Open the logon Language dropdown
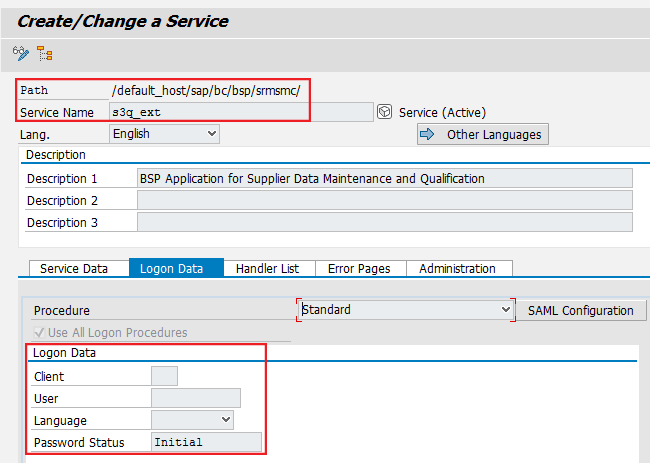650x463 pixels. [192, 420]
